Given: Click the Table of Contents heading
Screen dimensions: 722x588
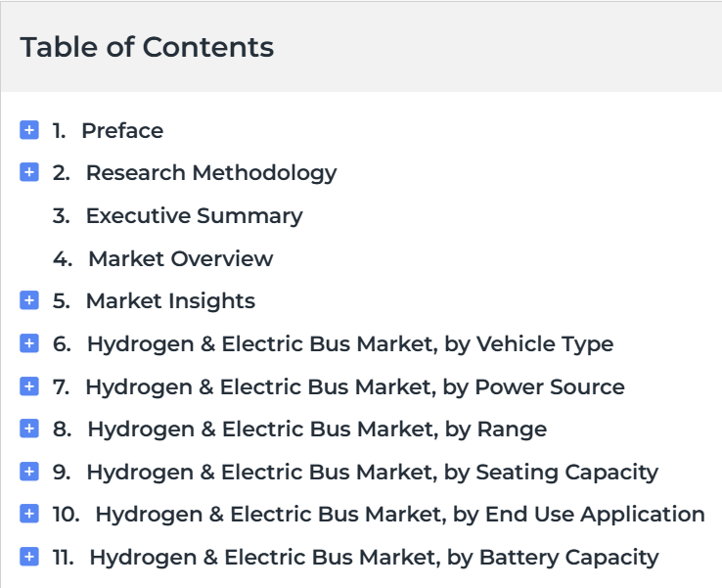Looking at the screenshot, I should [147, 47].
